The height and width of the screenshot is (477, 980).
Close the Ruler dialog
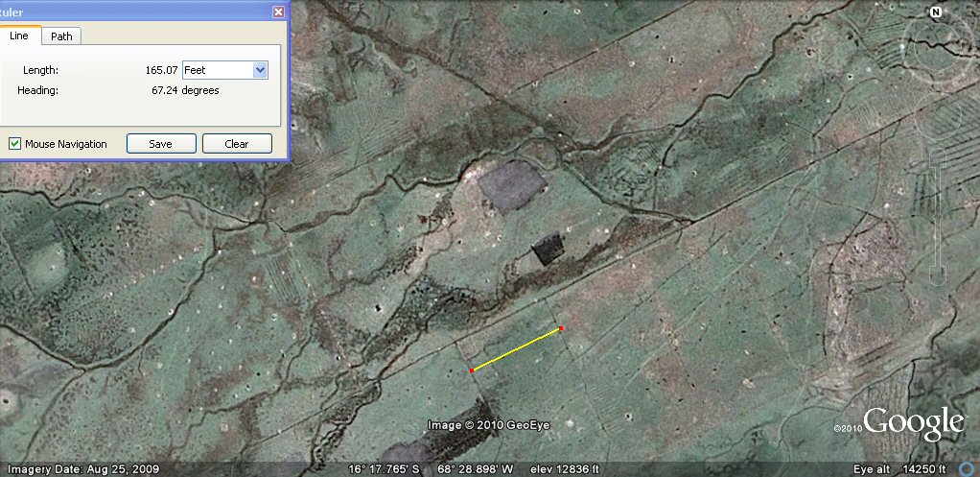tap(278, 12)
